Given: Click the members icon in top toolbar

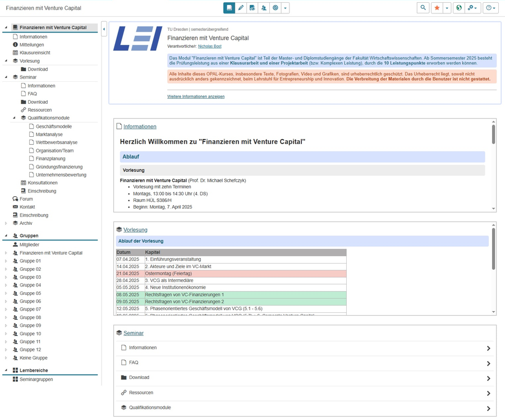Looking at the screenshot, I should coord(264,8).
